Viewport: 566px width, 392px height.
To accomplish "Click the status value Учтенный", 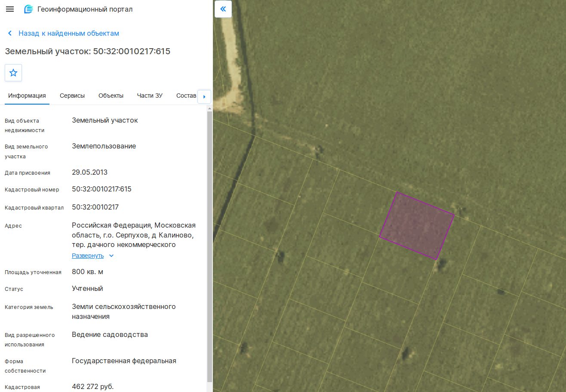I will [x=87, y=288].
